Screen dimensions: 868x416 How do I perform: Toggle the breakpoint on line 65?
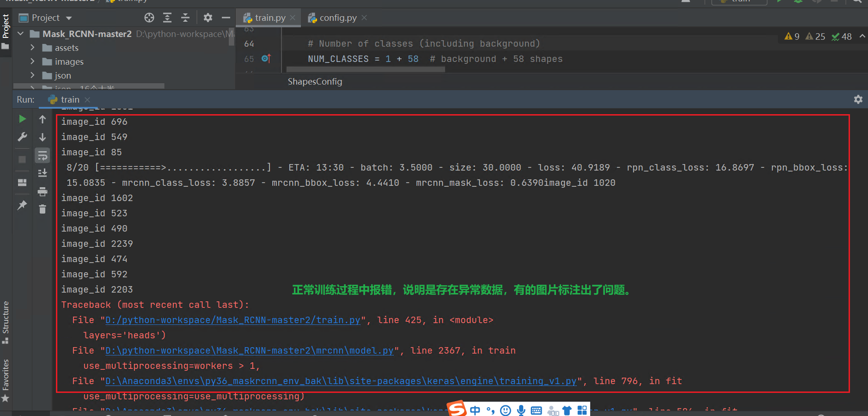(266, 59)
